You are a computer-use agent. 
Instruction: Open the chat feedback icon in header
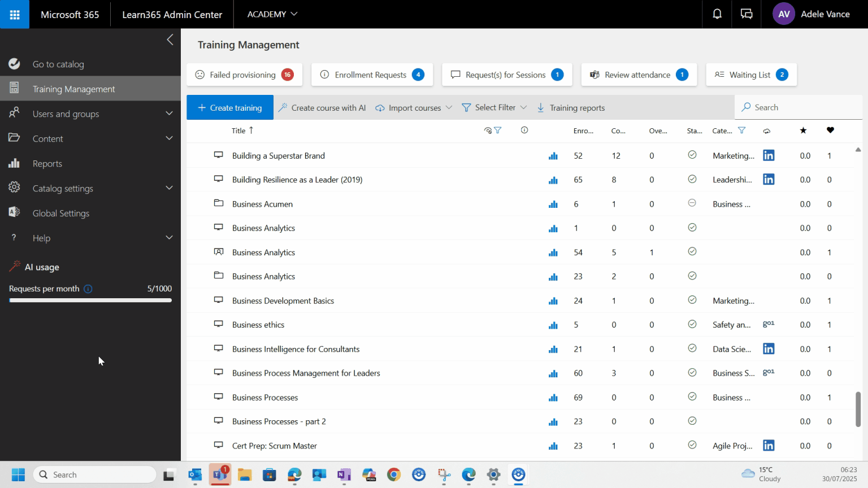[x=747, y=14]
